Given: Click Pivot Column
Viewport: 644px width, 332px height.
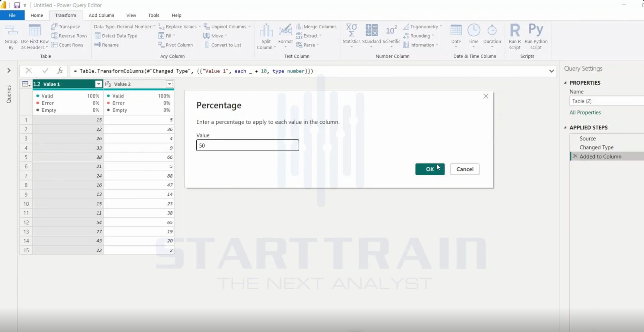Looking at the screenshot, I should 176,45.
